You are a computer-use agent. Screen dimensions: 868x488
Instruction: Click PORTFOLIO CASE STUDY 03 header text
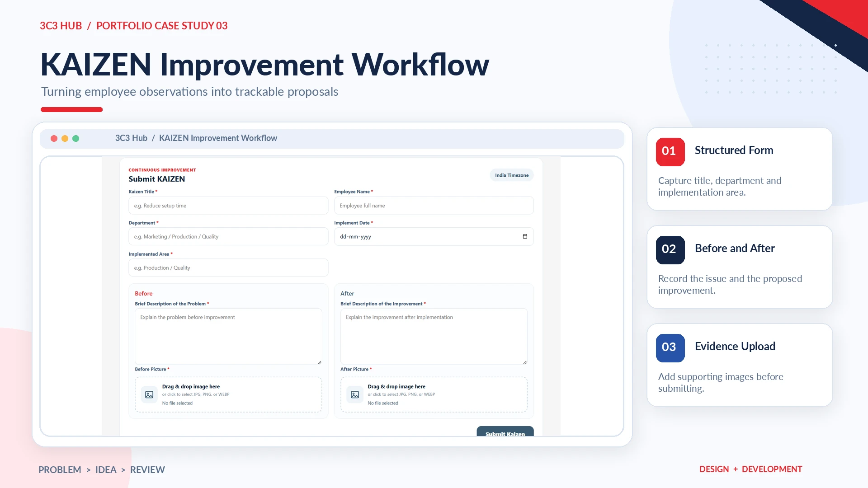pyautogui.click(x=162, y=26)
